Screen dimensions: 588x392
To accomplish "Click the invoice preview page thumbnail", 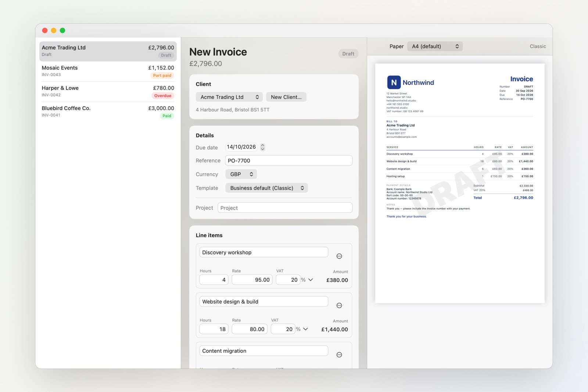I will pyautogui.click(x=460, y=183).
